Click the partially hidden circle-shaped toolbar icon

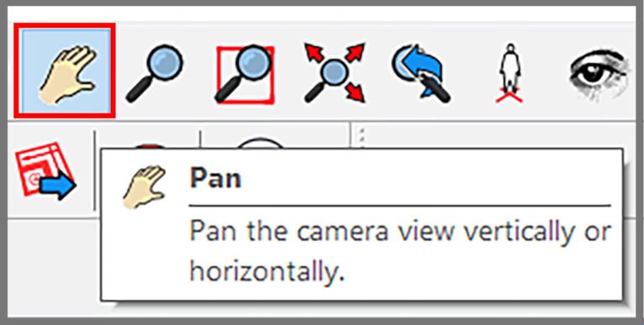(261, 144)
